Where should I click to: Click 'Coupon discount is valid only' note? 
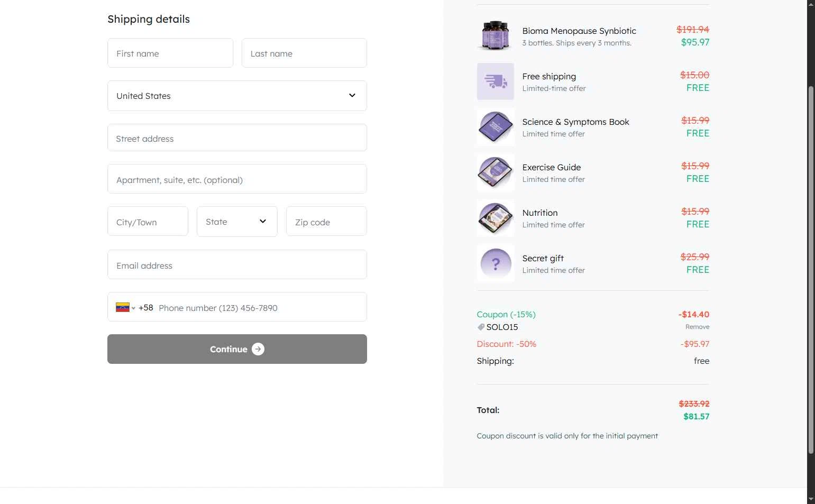[x=567, y=436]
